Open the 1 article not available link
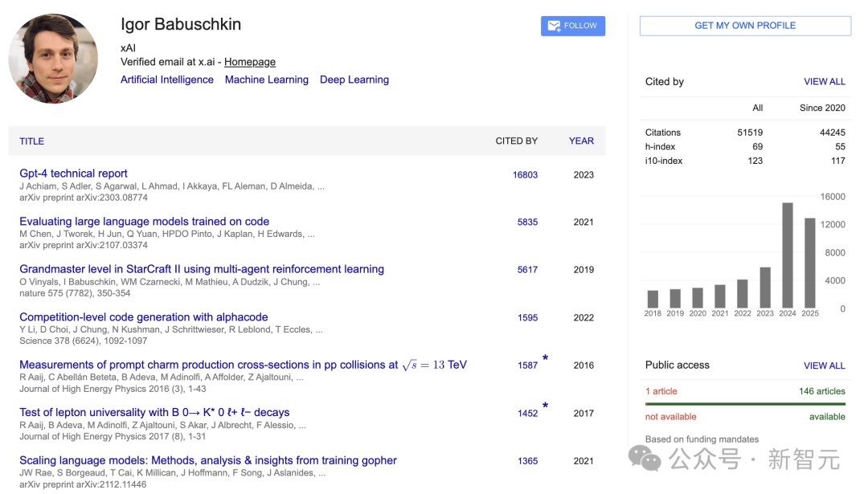The image size is (868, 494). click(661, 391)
